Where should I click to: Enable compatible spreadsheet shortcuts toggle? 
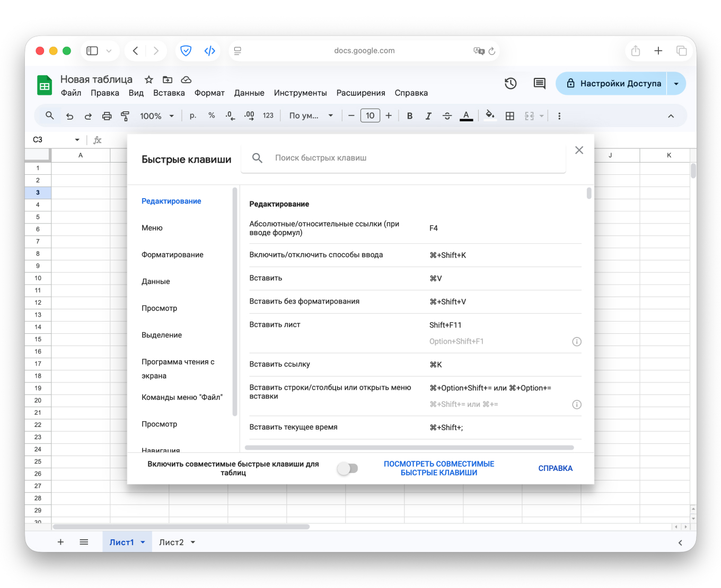tap(348, 468)
